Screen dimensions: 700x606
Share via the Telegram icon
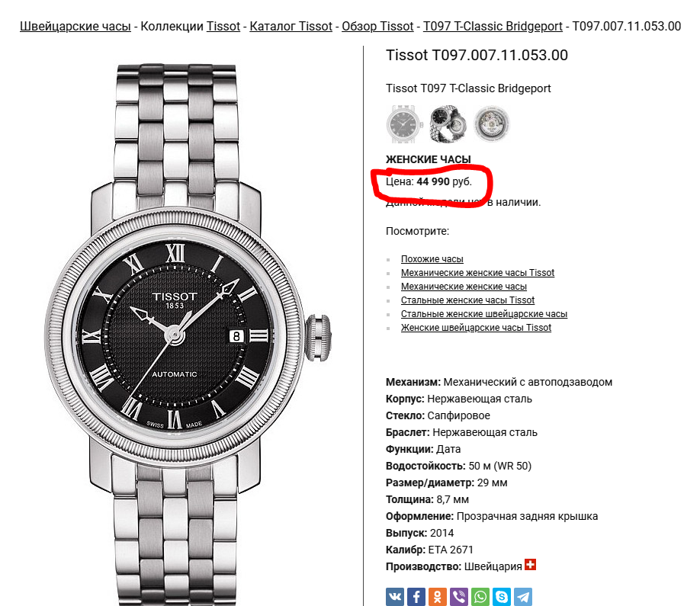point(523,597)
